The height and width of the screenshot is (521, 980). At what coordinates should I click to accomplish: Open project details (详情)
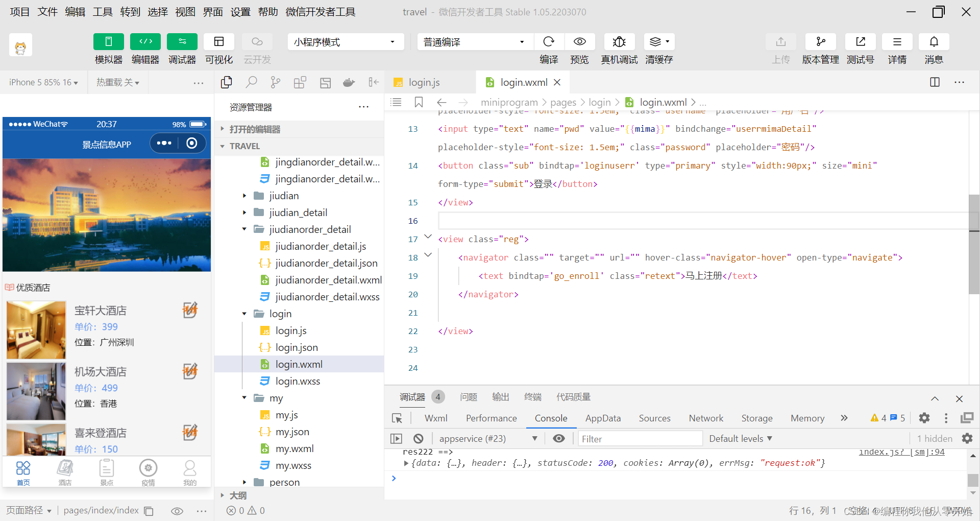point(897,42)
